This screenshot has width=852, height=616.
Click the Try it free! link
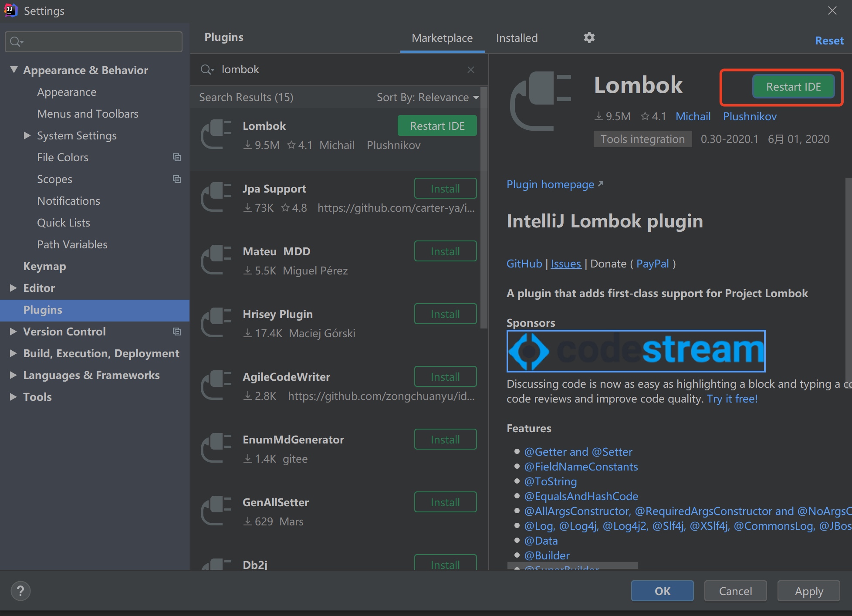(732, 399)
